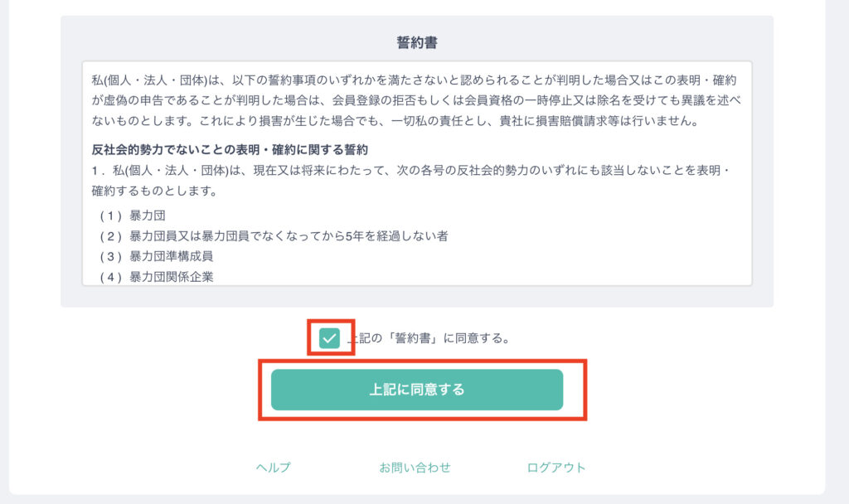Select list item (4) 暴力団関係企業
This screenshot has height=504, width=849.
click(157, 277)
